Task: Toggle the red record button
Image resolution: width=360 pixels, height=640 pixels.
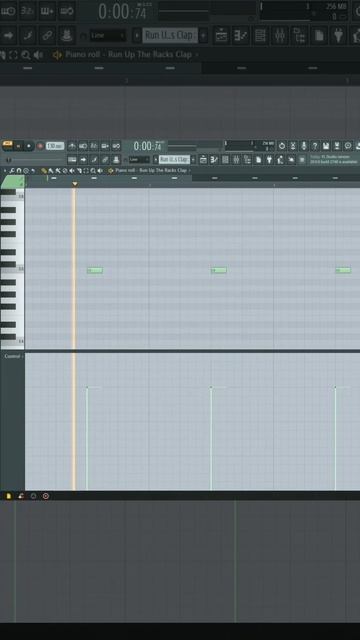Action: click(x=40, y=146)
